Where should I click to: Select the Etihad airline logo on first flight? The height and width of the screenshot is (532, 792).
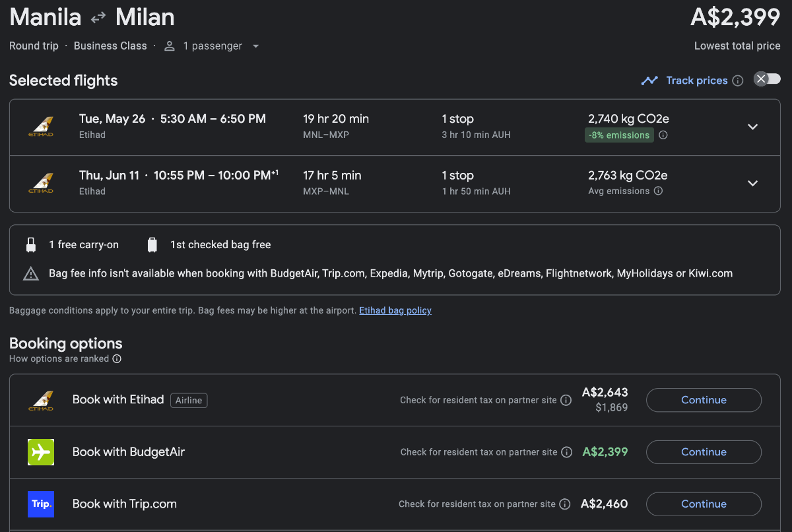tap(40, 126)
